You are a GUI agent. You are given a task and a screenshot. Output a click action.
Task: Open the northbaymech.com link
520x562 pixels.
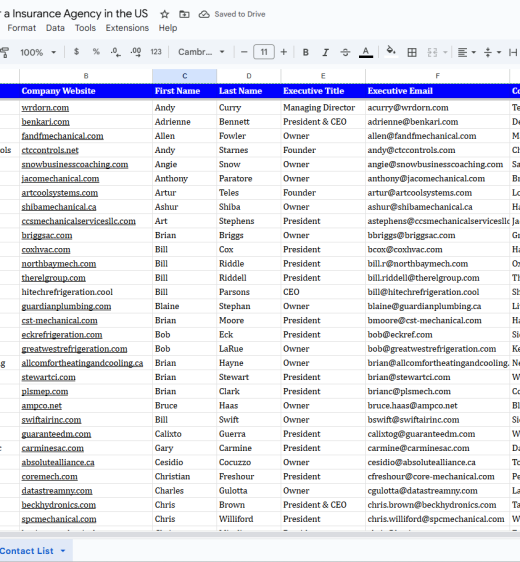coord(59,264)
